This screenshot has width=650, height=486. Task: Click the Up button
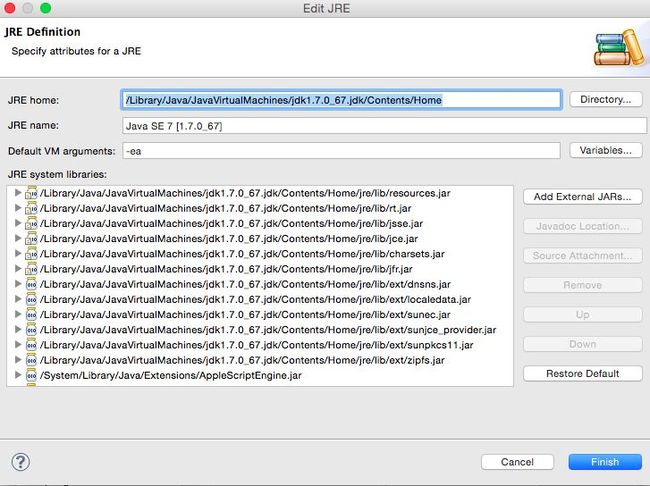582,315
